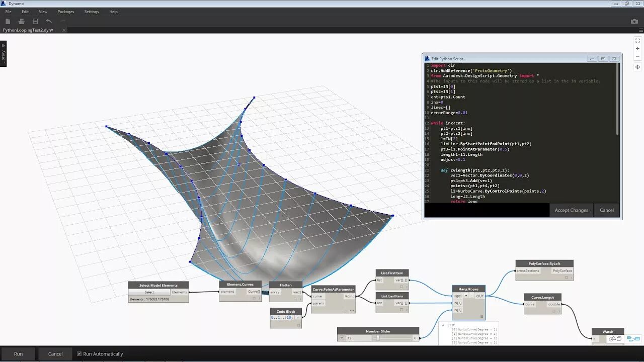Toggle Code Block node preview checkbox
The image size is (644, 362).
(298, 325)
